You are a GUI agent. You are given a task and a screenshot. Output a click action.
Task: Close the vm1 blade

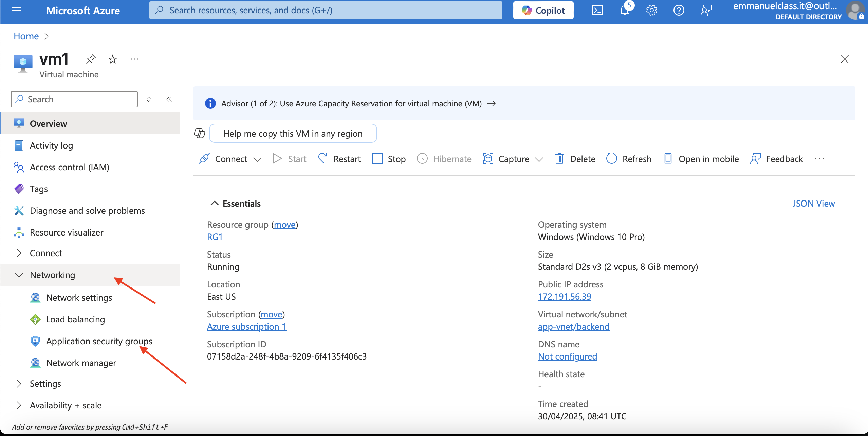[845, 59]
